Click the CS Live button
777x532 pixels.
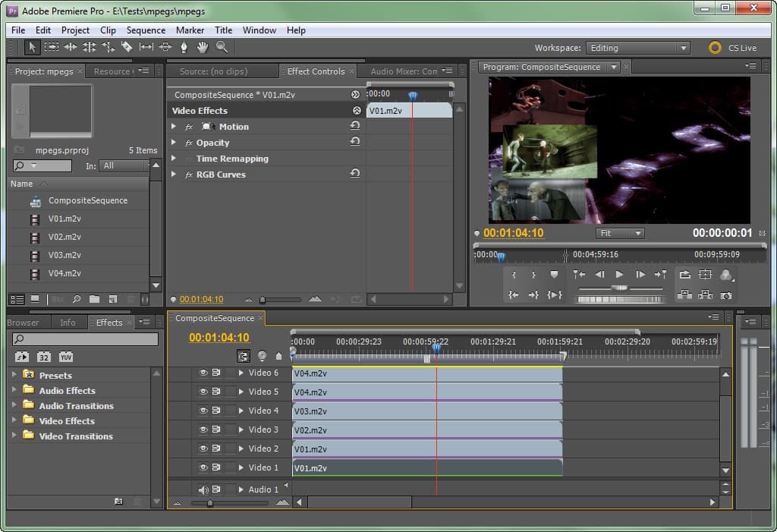(x=733, y=48)
